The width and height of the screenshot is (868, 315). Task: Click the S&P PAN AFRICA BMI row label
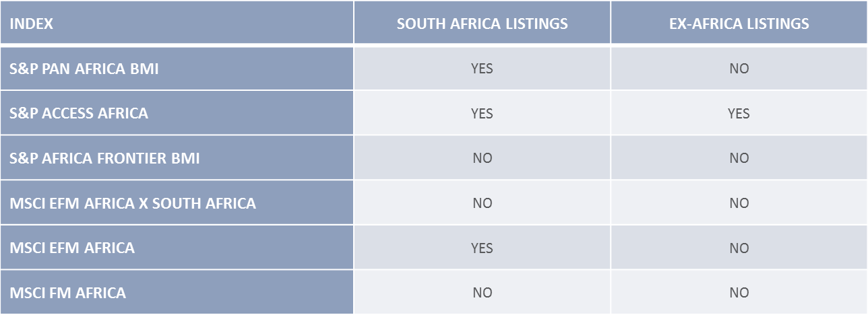[84, 69]
